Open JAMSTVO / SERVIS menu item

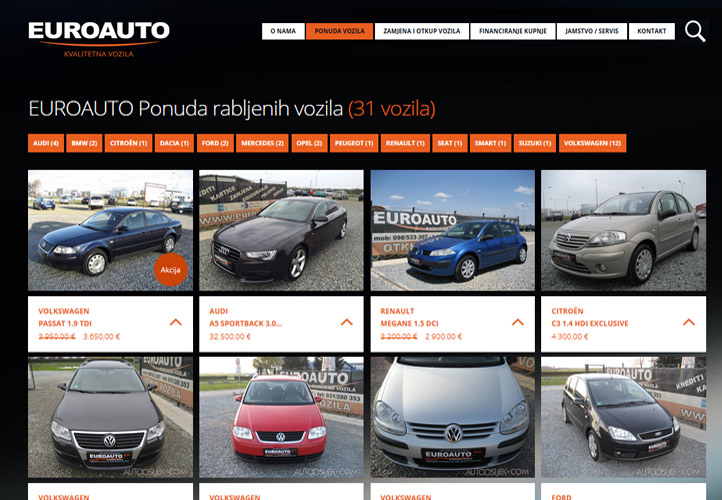[592, 31]
